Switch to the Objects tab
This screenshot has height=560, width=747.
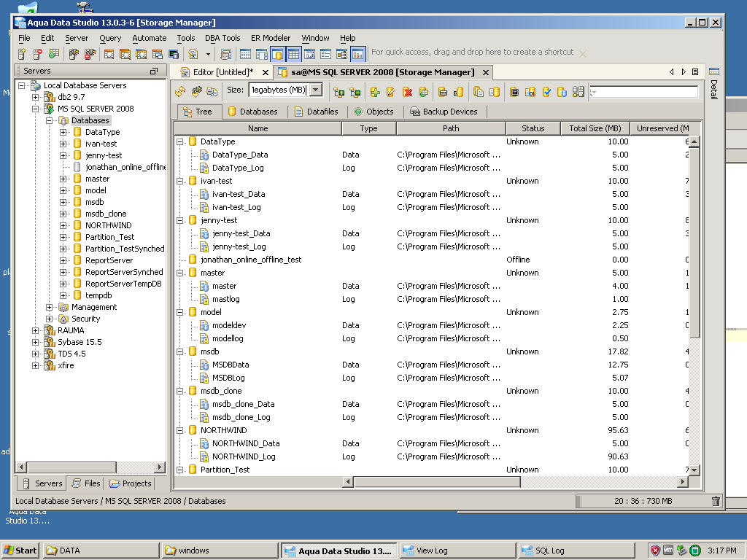tap(374, 112)
